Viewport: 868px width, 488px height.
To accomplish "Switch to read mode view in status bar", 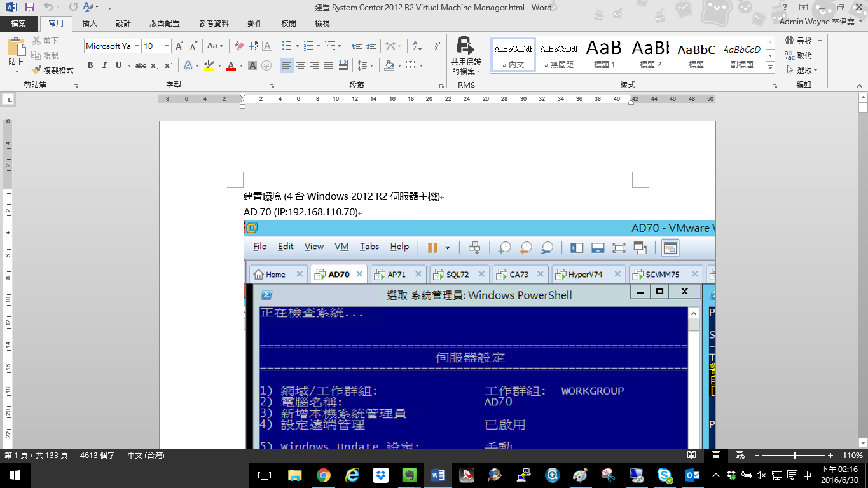I will coord(692,456).
